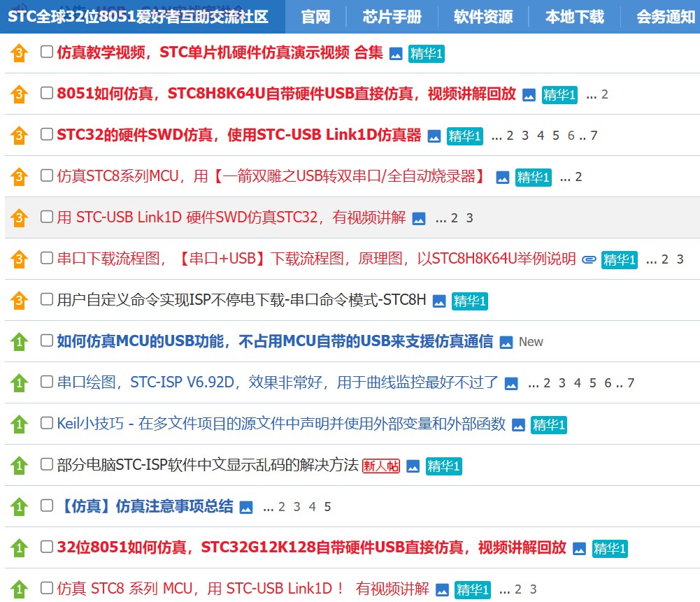Click sticky-3 arrow icon of 用户自定义命令 thread
Image resolution: width=700 pixels, height=602 pixels.
[x=19, y=300]
